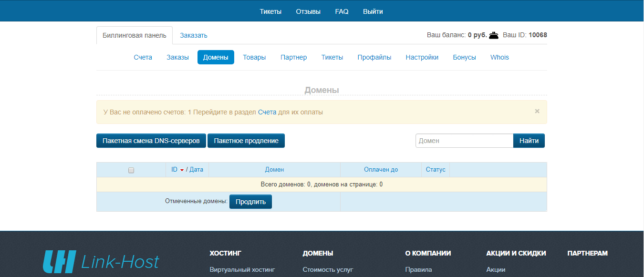Click the Найти search button

pos(529,141)
